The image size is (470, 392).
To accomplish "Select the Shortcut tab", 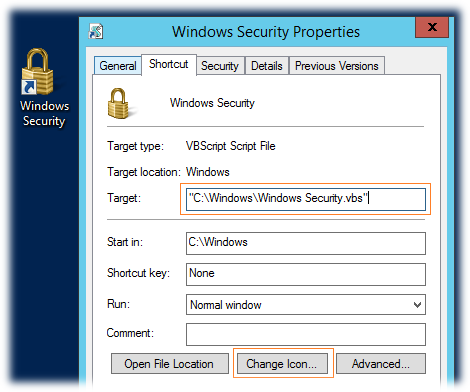I will click(x=169, y=64).
